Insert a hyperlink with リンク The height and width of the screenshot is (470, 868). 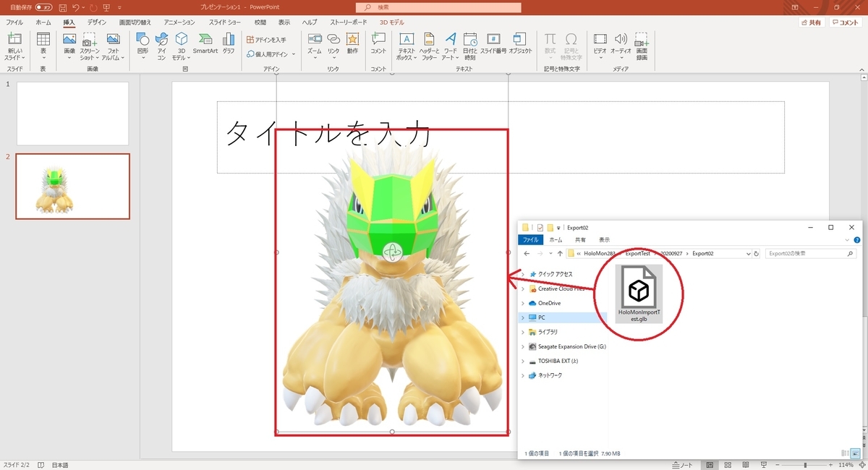tap(333, 46)
